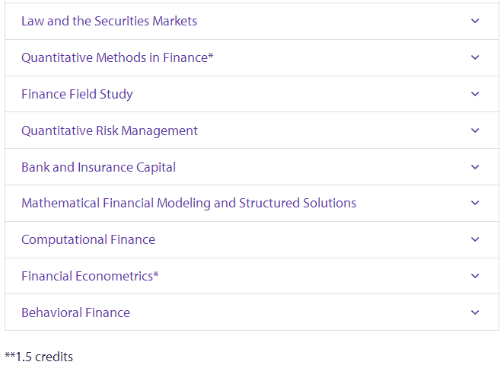Click the 1.5 credits footnote text
This screenshot has height=366, width=504.
coord(39,357)
